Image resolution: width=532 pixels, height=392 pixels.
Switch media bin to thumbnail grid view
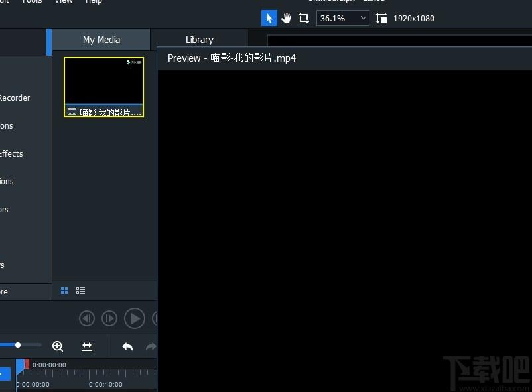click(64, 291)
